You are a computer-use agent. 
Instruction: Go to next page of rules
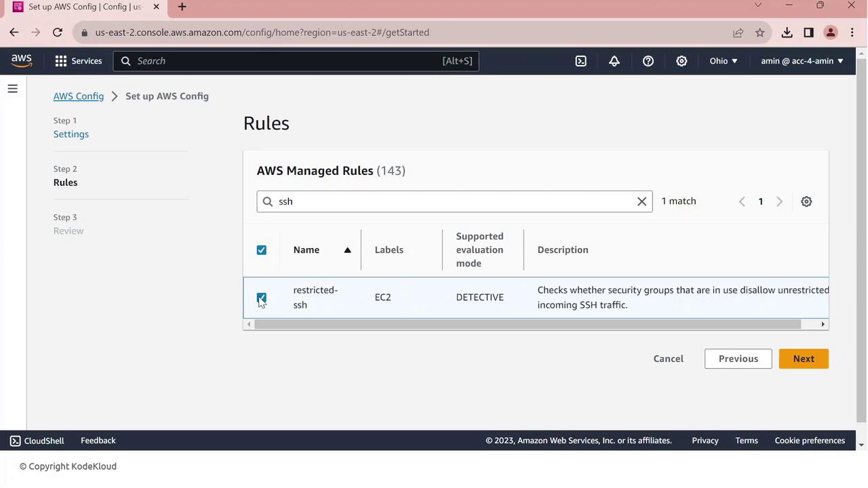click(779, 201)
